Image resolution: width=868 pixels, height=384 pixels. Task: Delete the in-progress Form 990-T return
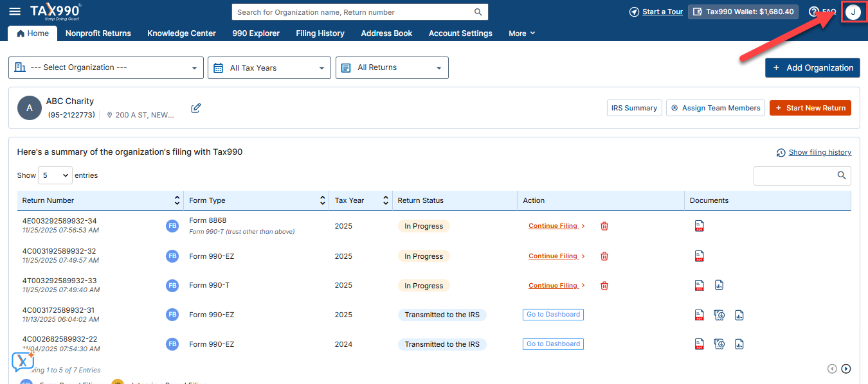pos(604,286)
